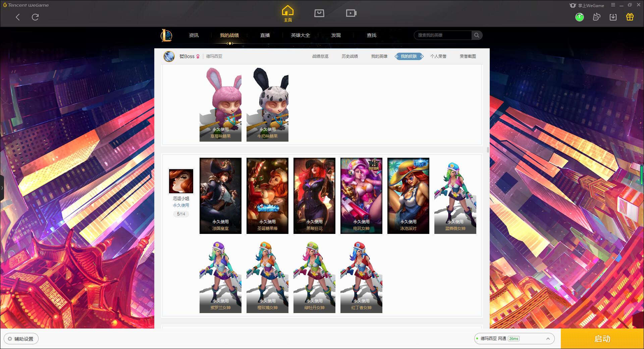Click the search magnifier icon
This screenshot has height=349, width=644.
pyautogui.click(x=477, y=35)
